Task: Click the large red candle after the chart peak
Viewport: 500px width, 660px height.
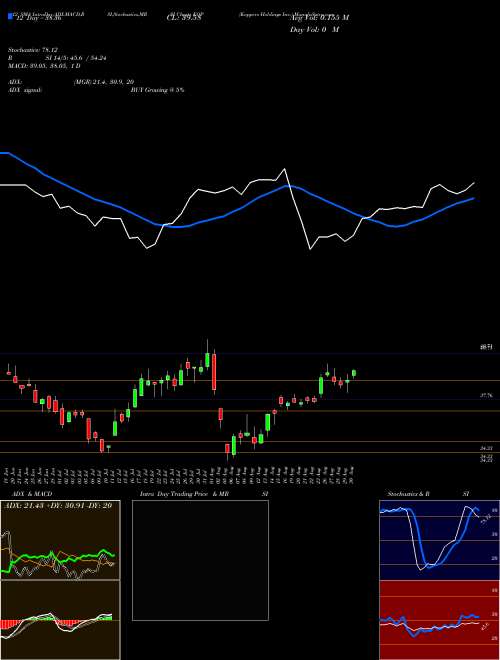Action: point(214,372)
